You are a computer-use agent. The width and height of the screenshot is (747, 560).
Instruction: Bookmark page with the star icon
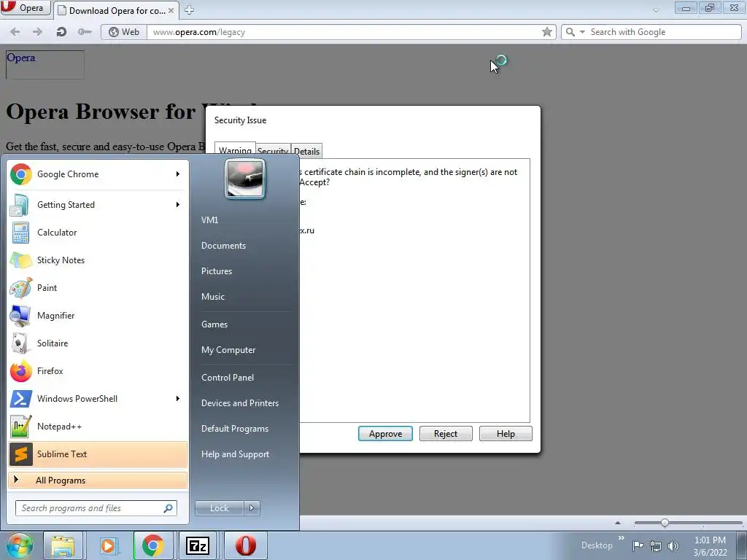tap(547, 32)
